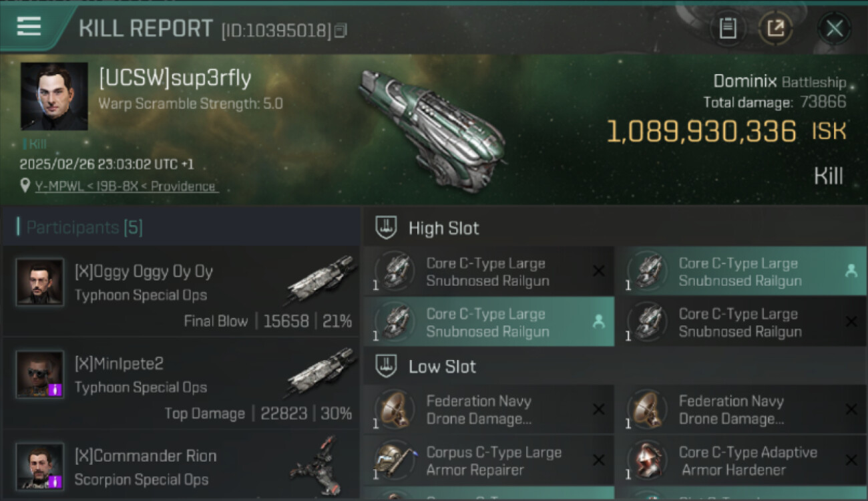Select MinIpete2 participant row
Viewport: 868px width, 501px height.
pos(182,384)
